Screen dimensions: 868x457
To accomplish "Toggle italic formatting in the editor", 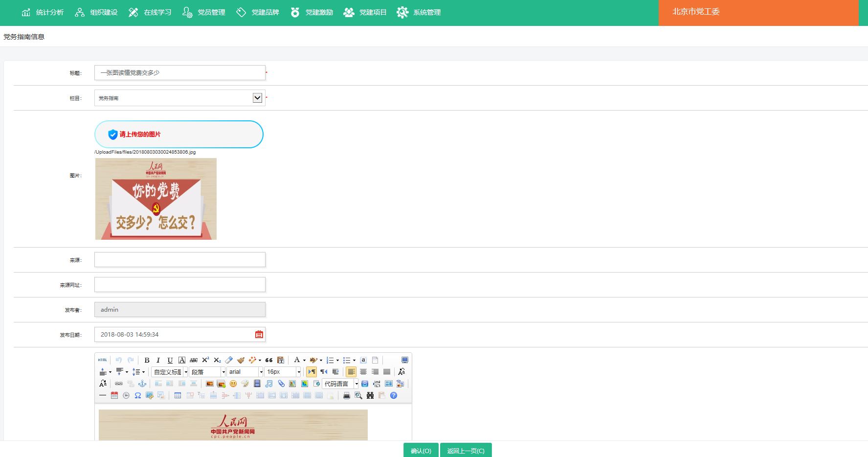I will [158, 360].
